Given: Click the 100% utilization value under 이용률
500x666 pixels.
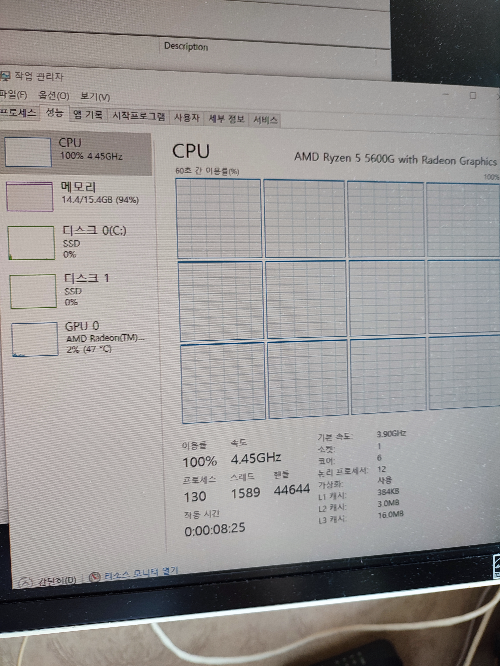Looking at the screenshot, I should point(200,462).
